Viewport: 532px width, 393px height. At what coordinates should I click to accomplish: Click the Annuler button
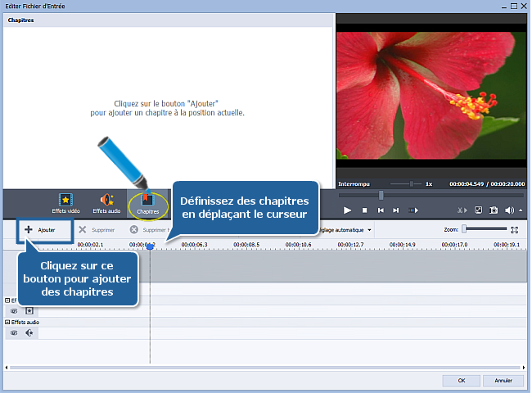point(503,381)
